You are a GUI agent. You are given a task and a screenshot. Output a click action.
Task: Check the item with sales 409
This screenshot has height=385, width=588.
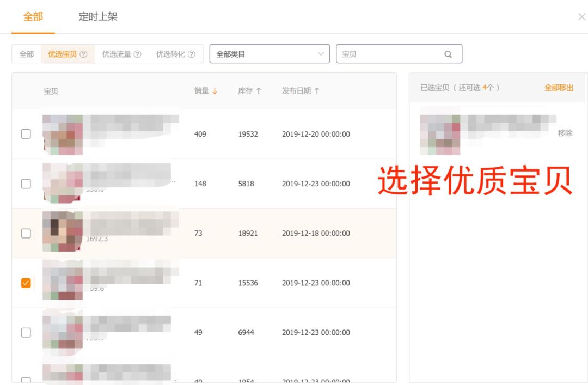[x=26, y=134]
